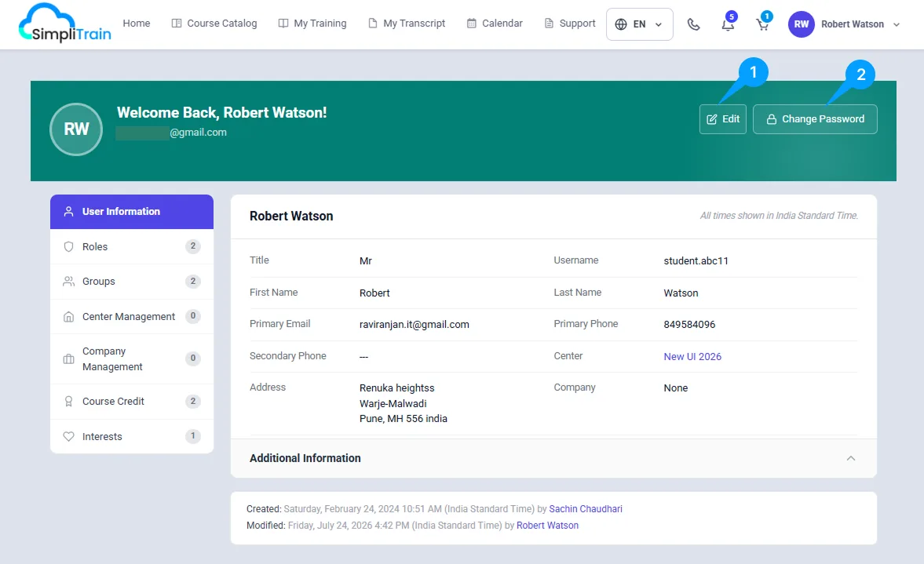
Task: Click the My Transcript document icon
Action: [x=372, y=24]
